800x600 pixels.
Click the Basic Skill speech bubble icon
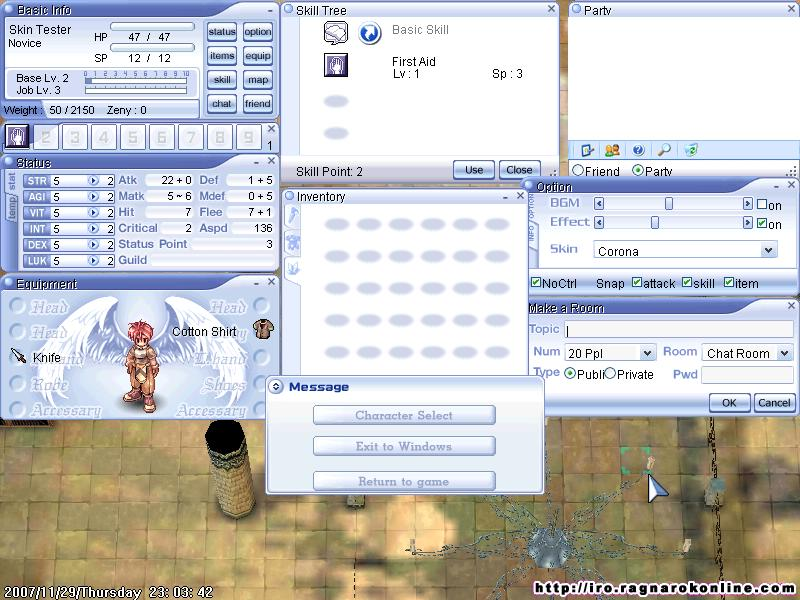tap(336, 33)
